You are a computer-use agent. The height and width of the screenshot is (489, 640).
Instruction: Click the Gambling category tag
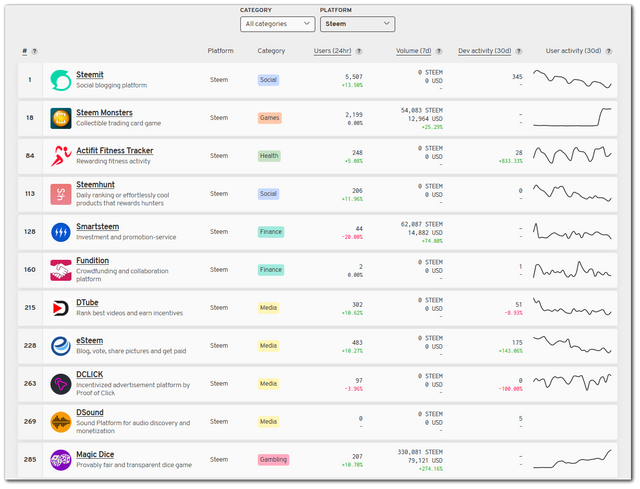[273, 460]
